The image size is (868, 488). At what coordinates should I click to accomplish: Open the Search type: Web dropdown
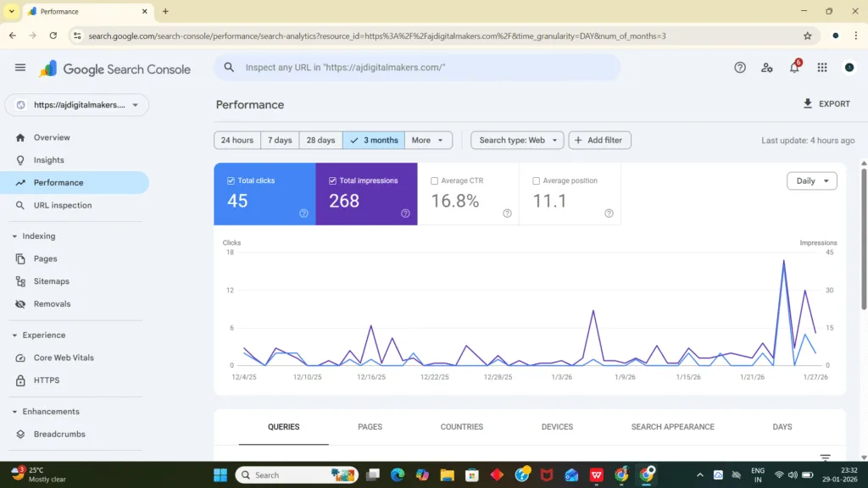pyautogui.click(x=516, y=140)
